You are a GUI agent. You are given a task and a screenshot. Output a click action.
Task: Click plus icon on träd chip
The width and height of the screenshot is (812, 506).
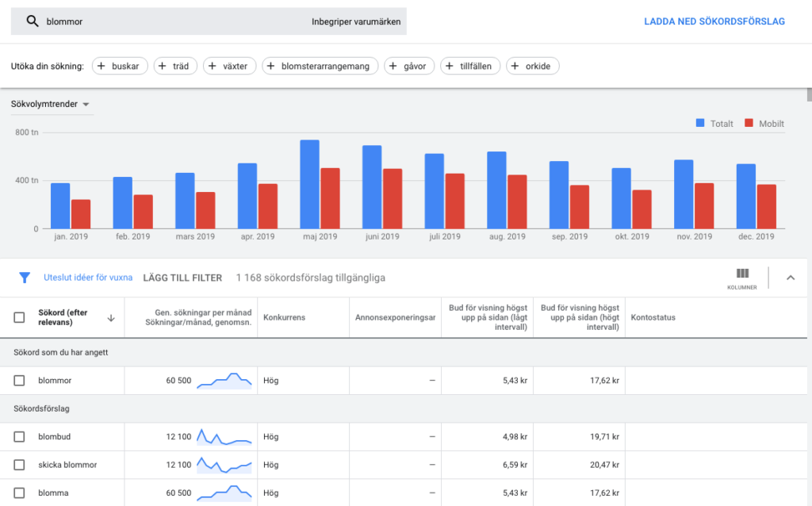coord(162,66)
